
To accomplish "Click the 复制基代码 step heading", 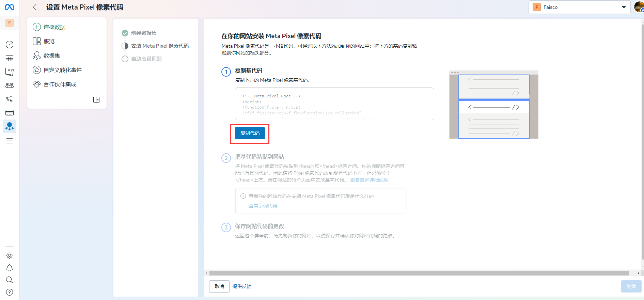I will 249,70.
